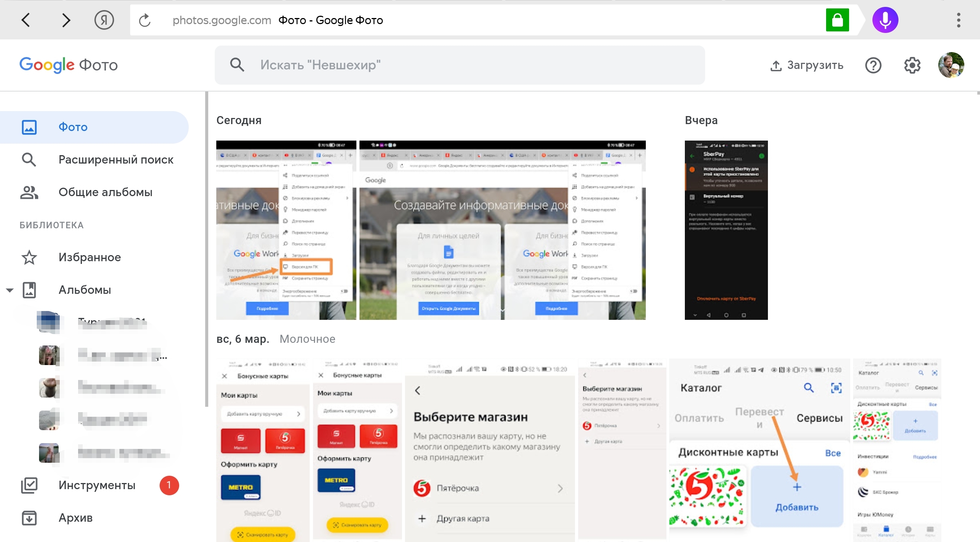980x542 pixels.
Task: Click the Фото picture icon in sidebar
Action: [x=29, y=127]
